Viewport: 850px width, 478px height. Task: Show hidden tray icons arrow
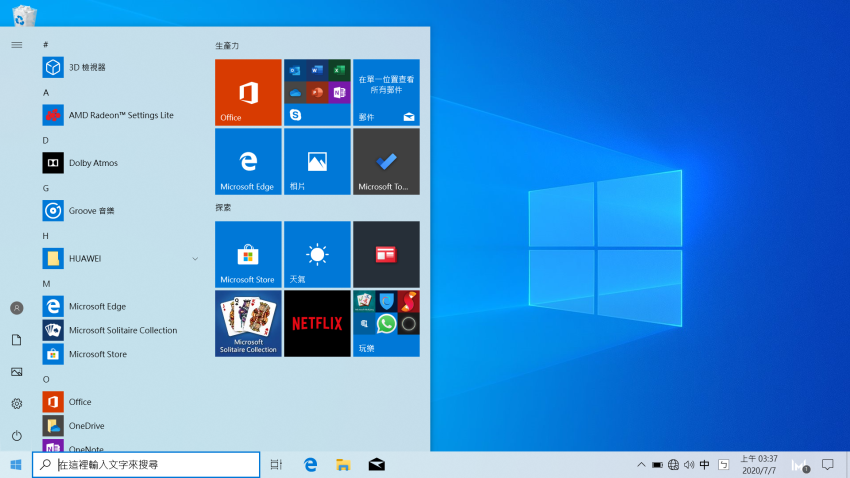pos(641,464)
